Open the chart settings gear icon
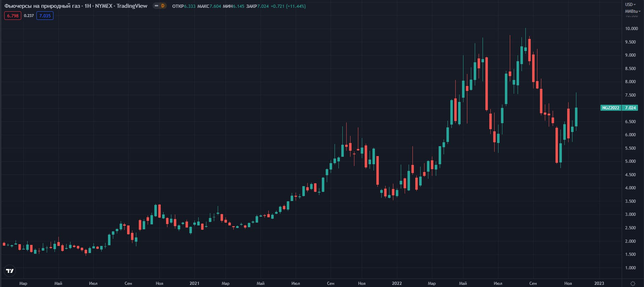This screenshot has height=287, width=644. [633, 283]
